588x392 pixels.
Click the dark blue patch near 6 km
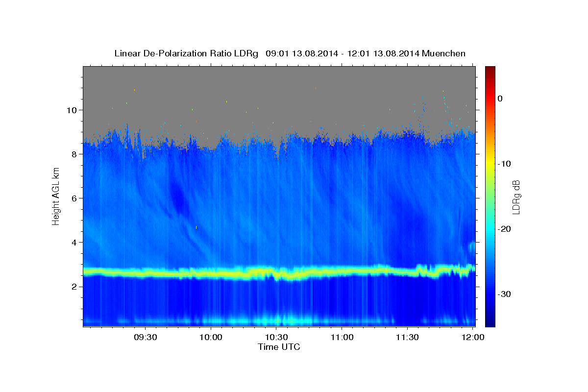(x=177, y=198)
